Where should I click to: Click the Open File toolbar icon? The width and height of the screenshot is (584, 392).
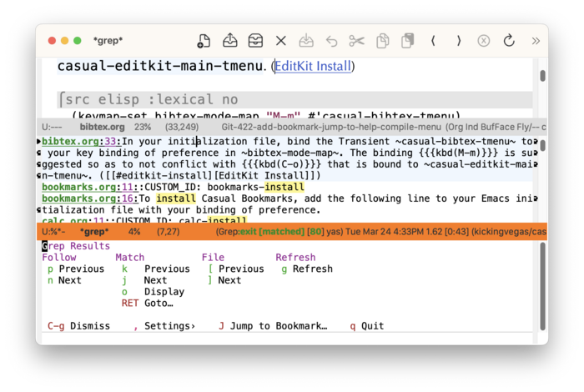click(229, 41)
